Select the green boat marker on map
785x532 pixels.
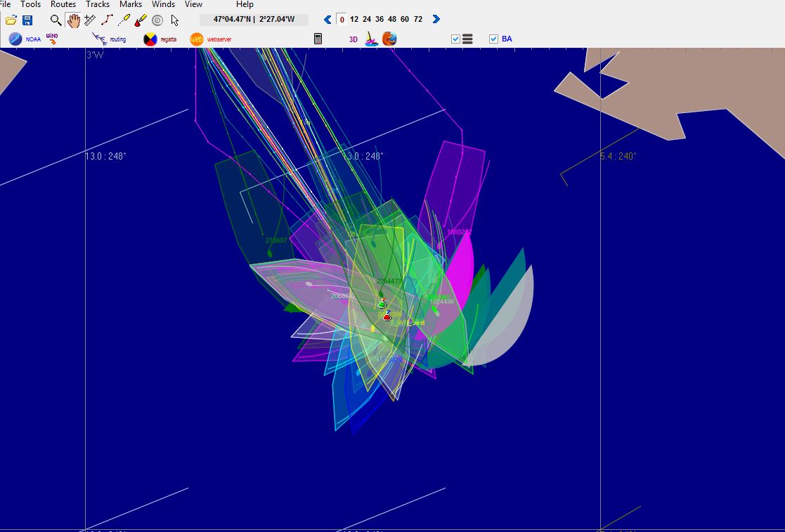(x=382, y=304)
